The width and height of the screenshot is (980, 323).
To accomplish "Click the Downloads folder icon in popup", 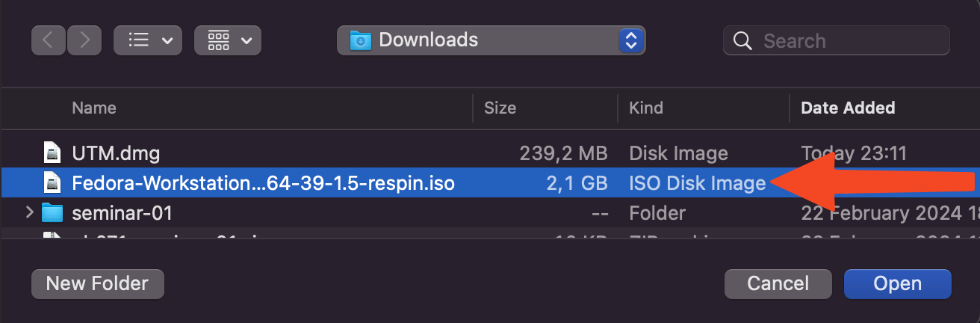I will pyautogui.click(x=360, y=40).
